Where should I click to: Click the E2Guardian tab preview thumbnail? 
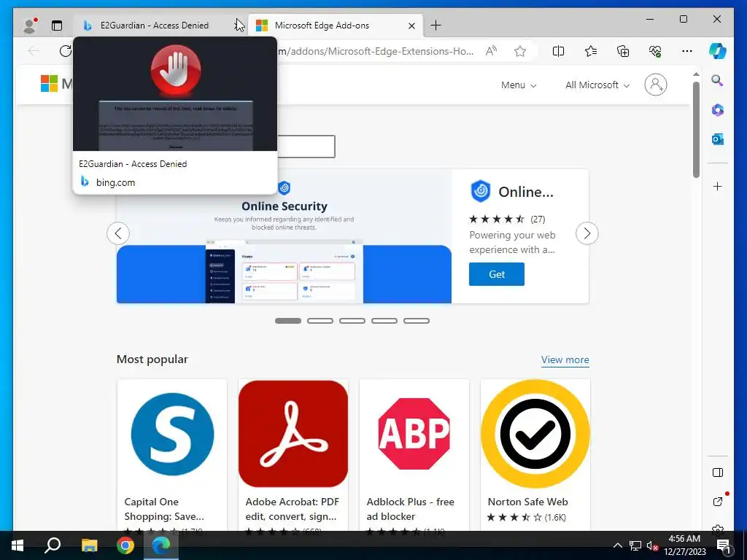[x=175, y=94]
